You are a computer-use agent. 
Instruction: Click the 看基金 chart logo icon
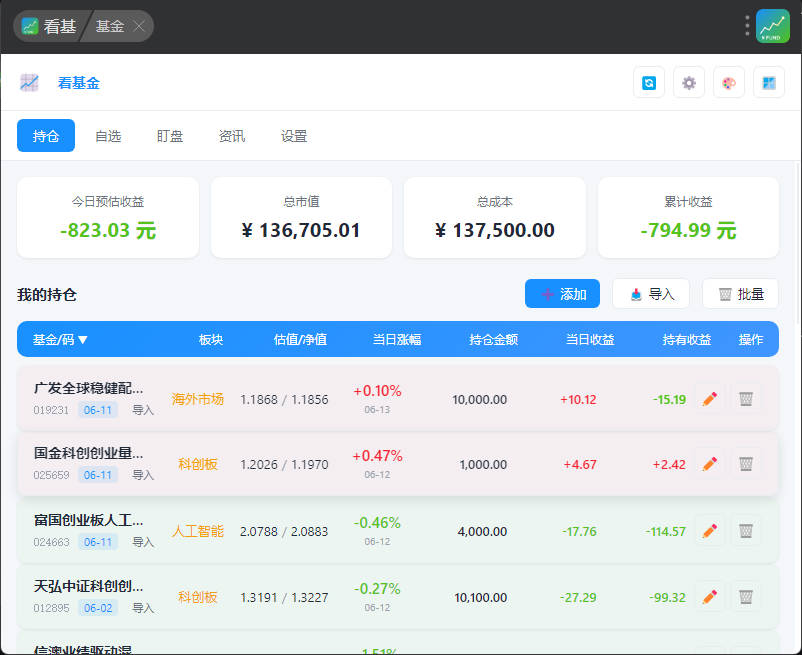coord(29,82)
